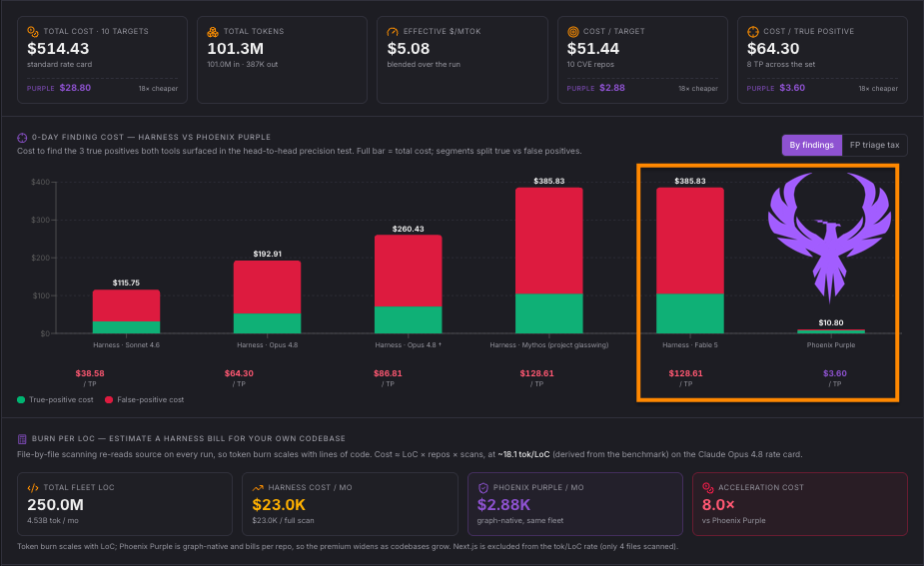Click the target coin icon beside Cost / Target

tap(572, 32)
